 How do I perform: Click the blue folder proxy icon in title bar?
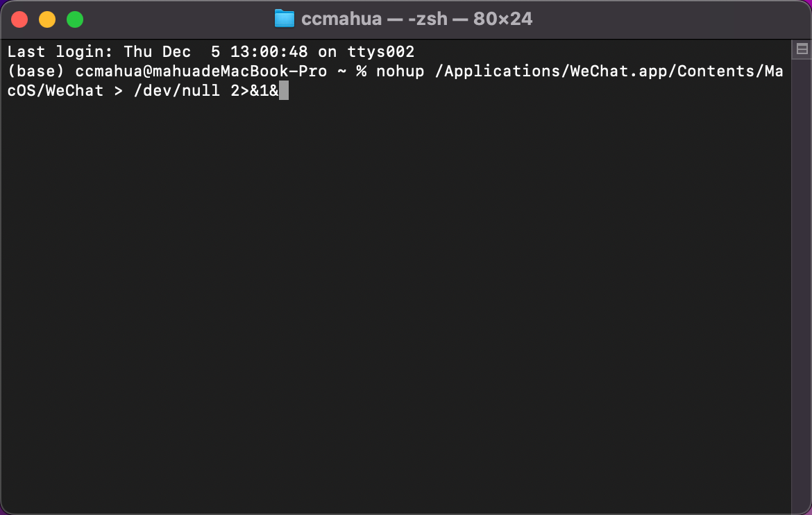pyautogui.click(x=285, y=19)
